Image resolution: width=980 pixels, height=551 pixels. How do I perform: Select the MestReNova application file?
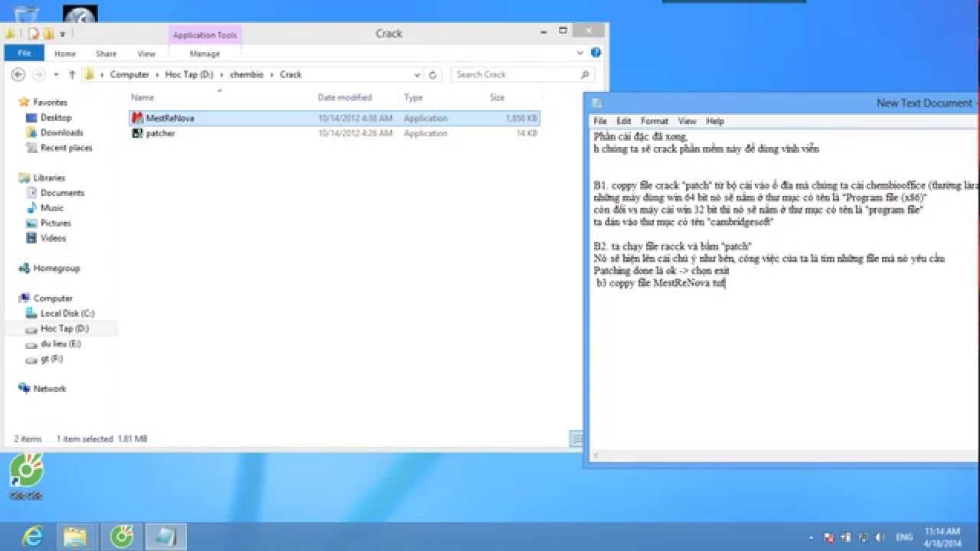335,118
